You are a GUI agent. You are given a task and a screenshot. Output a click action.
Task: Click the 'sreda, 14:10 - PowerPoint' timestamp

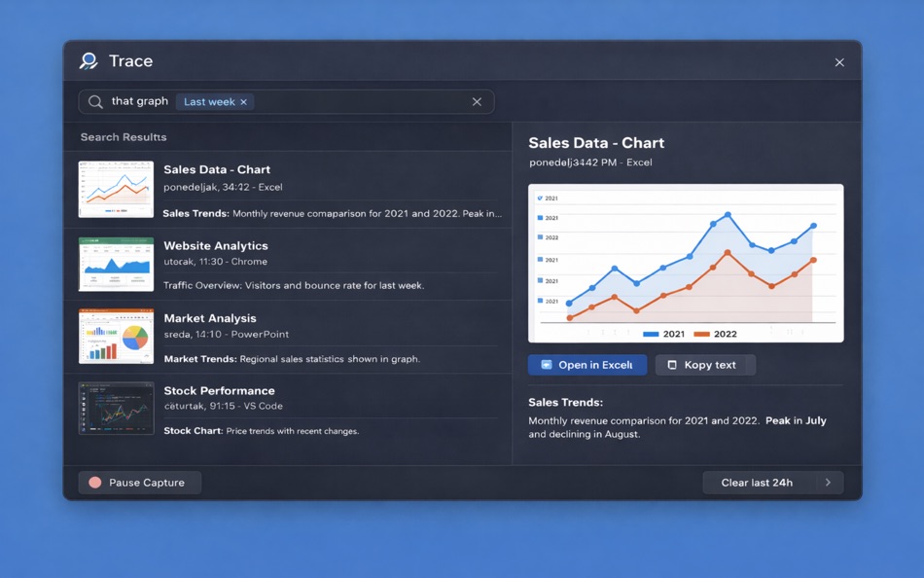click(227, 334)
